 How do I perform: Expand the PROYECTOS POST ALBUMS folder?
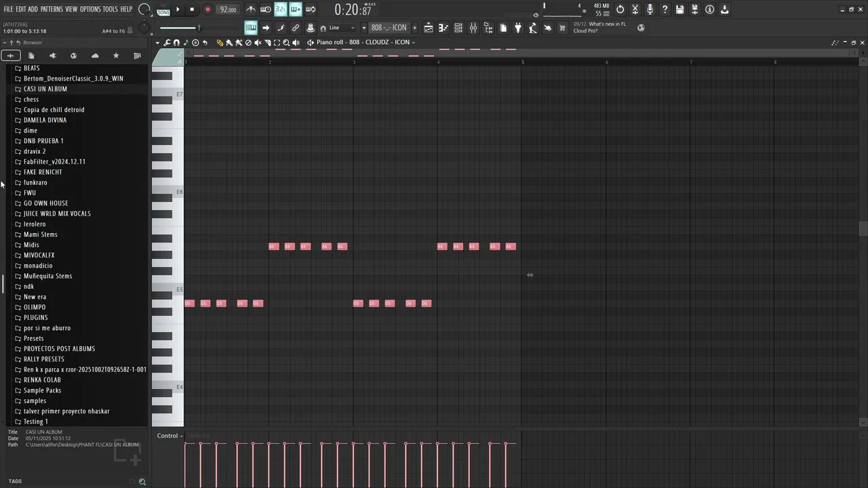click(59, 348)
